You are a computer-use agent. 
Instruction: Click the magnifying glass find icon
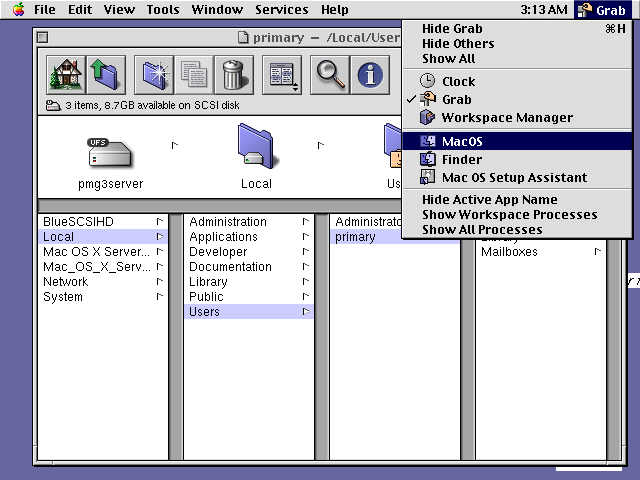pos(330,75)
